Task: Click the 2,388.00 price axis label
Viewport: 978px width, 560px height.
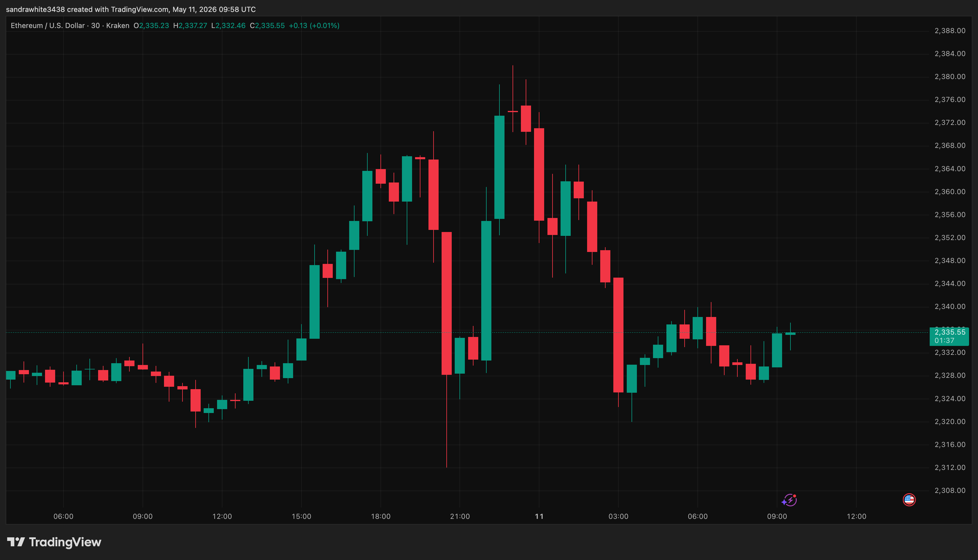Action: (x=950, y=31)
